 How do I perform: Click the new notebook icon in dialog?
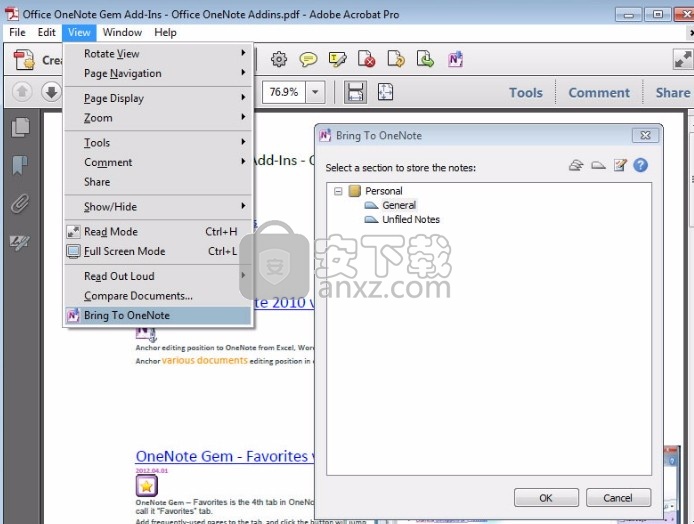576,166
